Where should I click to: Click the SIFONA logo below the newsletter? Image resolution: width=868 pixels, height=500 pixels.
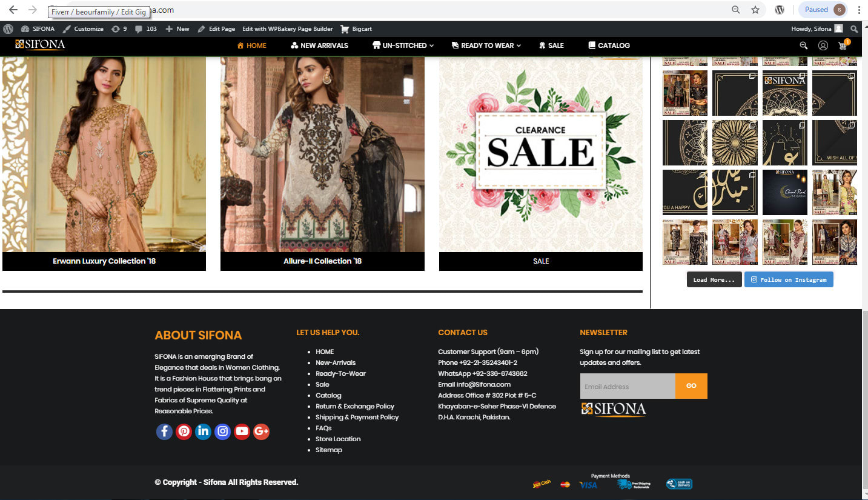coord(613,410)
